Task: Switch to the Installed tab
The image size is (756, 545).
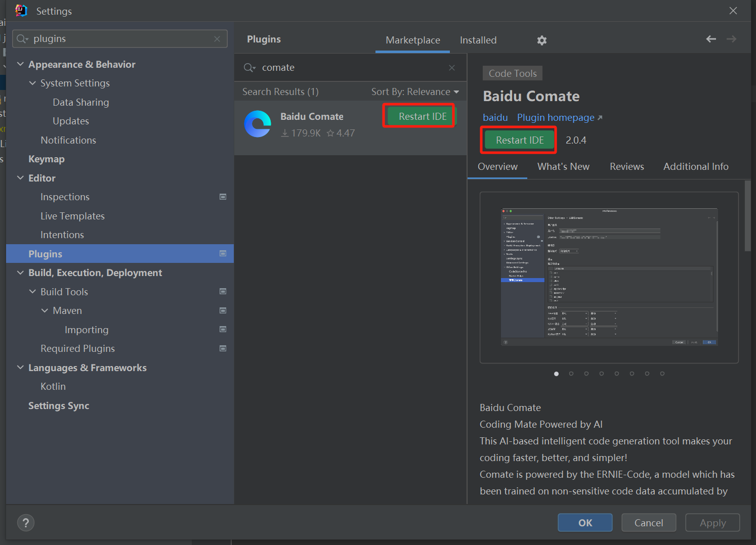Action: coord(478,40)
